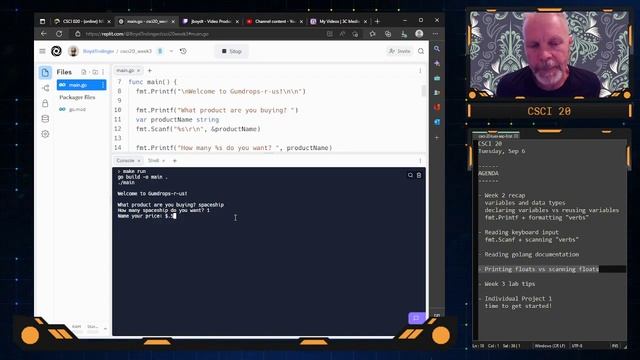The width and height of the screenshot is (640, 360).
Task: Expand the repl name dropdown chevron
Action: (x=171, y=51)
